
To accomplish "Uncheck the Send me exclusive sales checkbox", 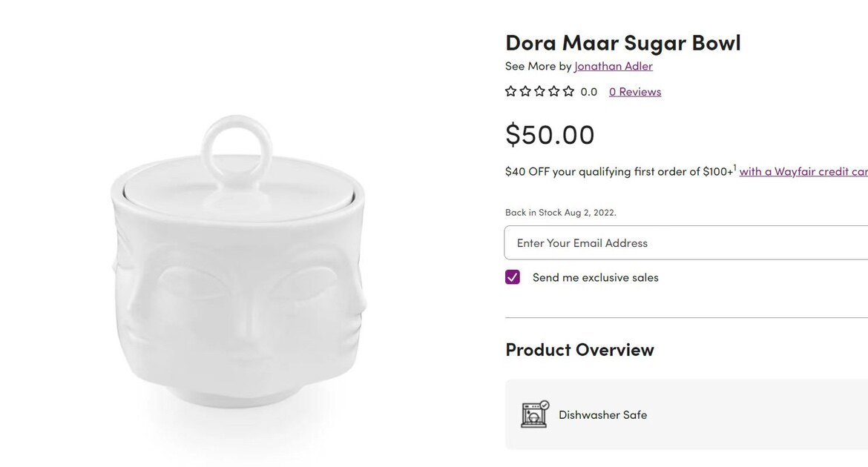I will pos(513,277).
